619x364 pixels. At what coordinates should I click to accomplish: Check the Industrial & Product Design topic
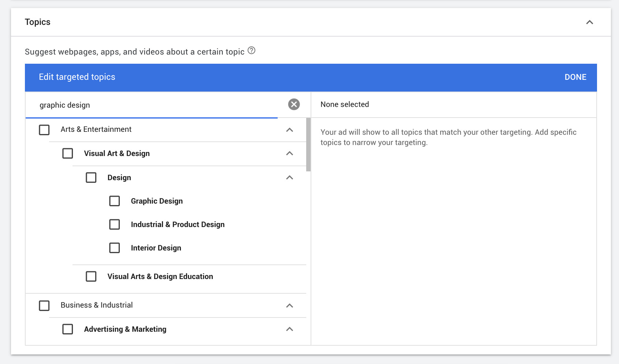tap(115, 224)
